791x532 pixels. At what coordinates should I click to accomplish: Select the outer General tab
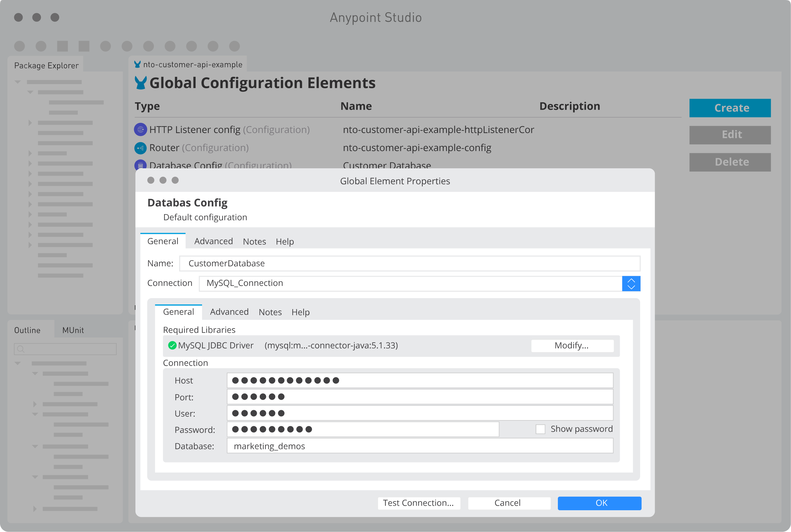click(x=163, y=241)
